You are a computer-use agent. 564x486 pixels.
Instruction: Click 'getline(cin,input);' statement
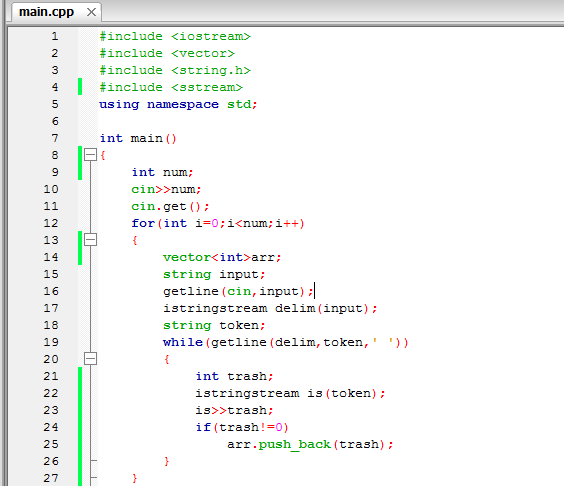(238, 291)
